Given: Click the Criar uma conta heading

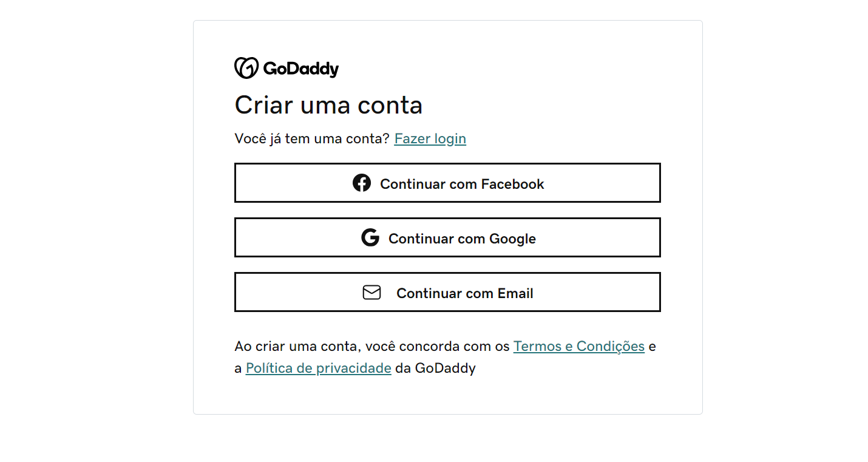Looking at the screenshot, I should coord(328,105).
